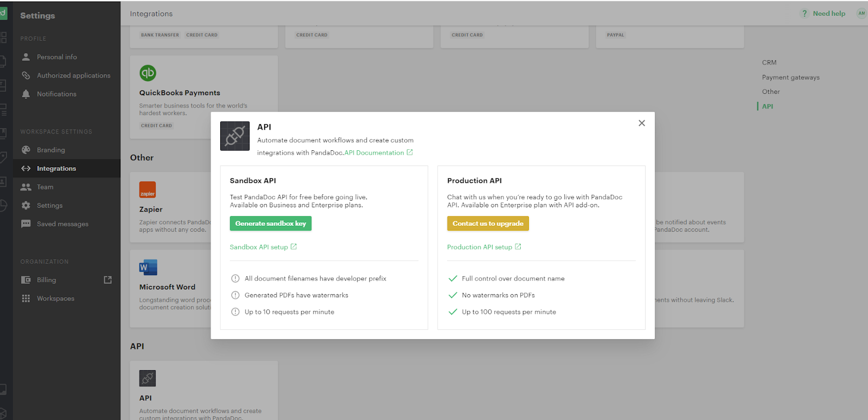Click the PandaDoc logo in top-left corner
This screenshot has height=420, width=868.
(x=3, y=13)
